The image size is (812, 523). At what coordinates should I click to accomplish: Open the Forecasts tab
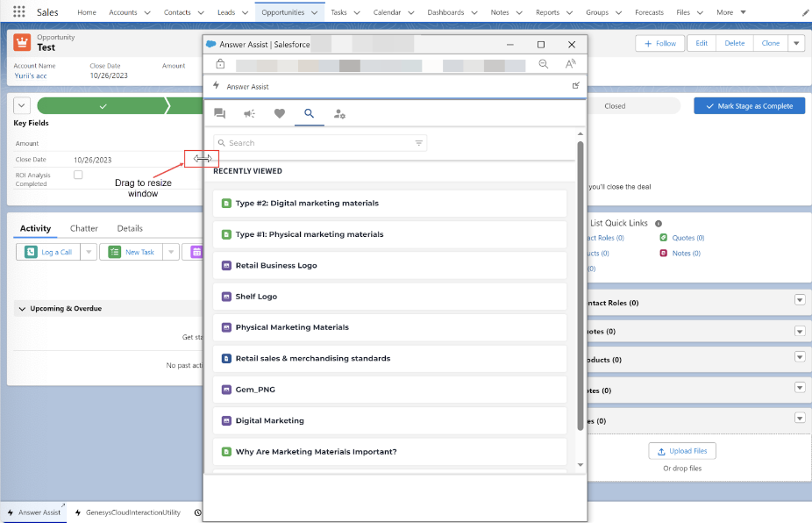[x=649, y=12]
